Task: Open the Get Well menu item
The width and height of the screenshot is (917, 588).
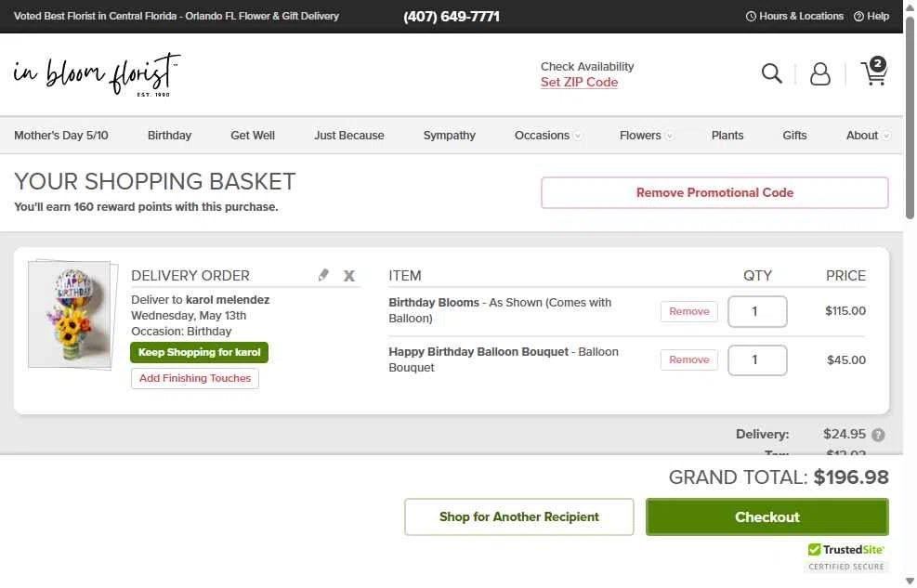Action: point(253,136)
